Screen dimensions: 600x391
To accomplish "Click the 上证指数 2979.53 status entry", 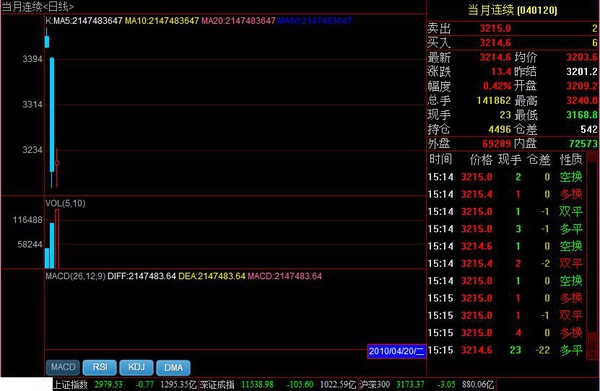I will (125, 384).
